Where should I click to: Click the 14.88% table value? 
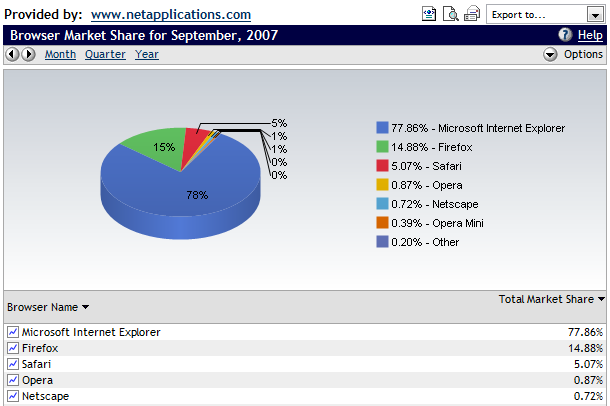[x=585, y=348]
